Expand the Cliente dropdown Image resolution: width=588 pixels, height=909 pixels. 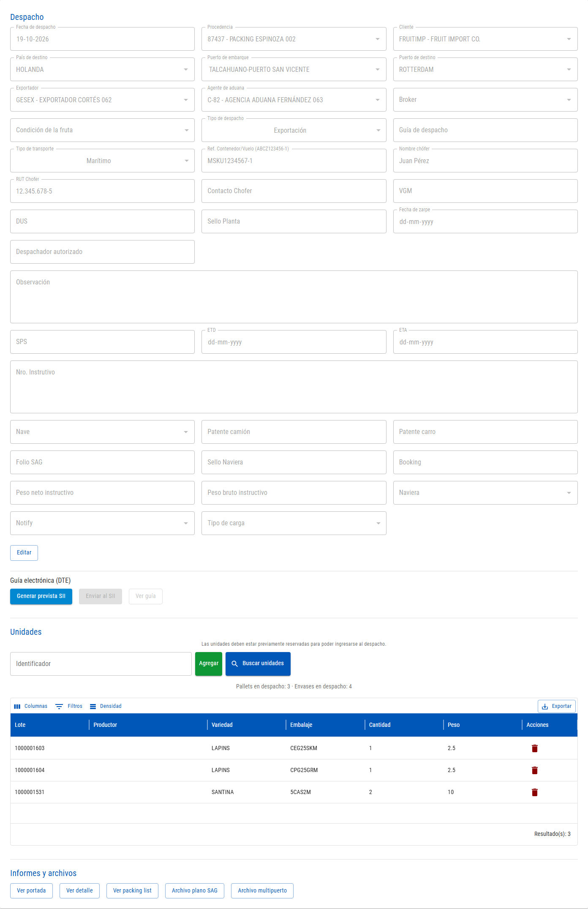(x=485, y=39)
